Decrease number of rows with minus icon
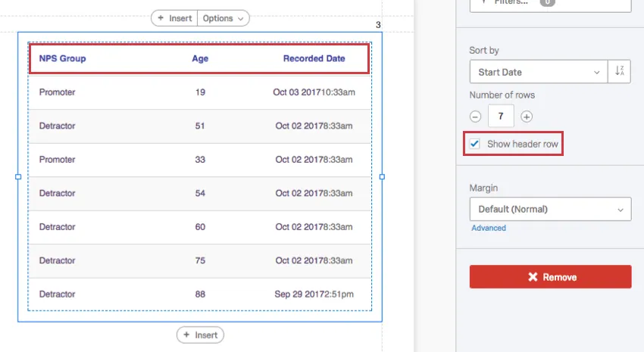The image size is (644, 352). [x=475, y=117]
